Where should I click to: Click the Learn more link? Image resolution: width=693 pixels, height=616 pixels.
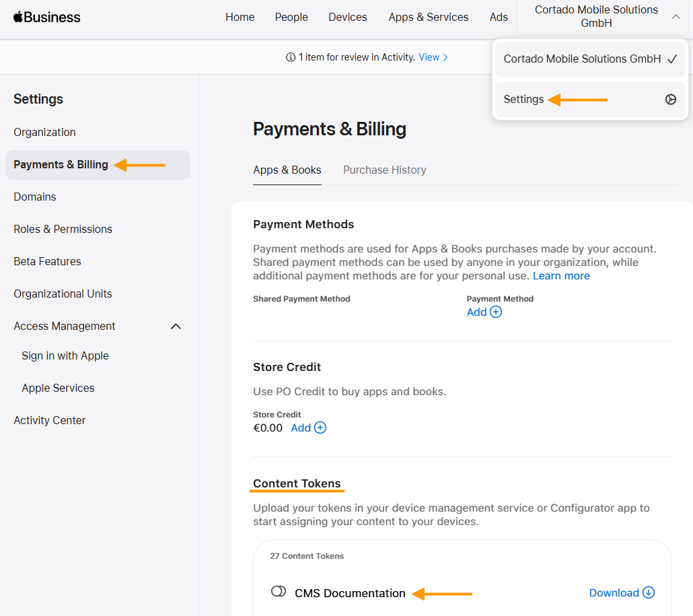pos(561,276)
